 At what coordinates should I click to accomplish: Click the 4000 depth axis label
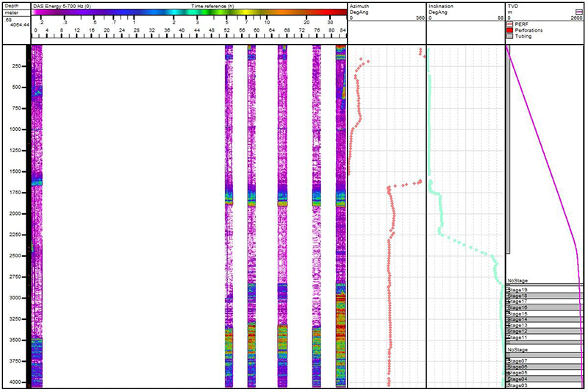(x=16, y=382)
